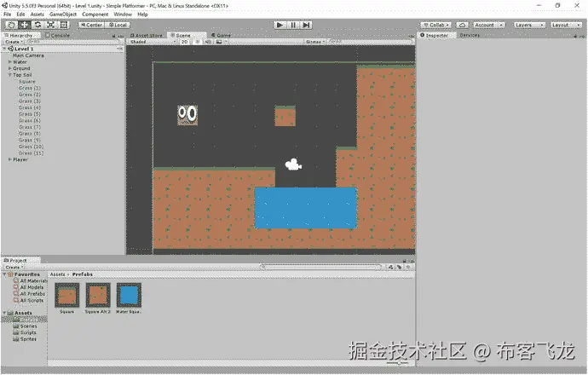Select the Rect transform tool
Screen dimensions: 588x375
tap(64, 25)
